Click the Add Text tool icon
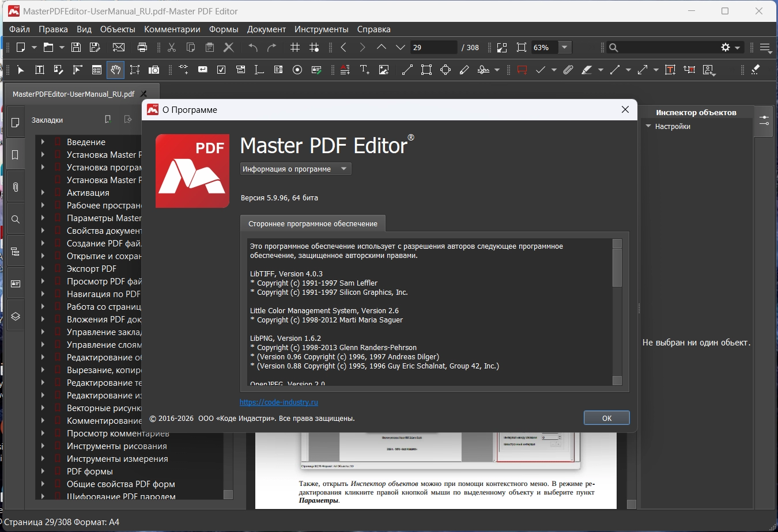 [365, 70]
